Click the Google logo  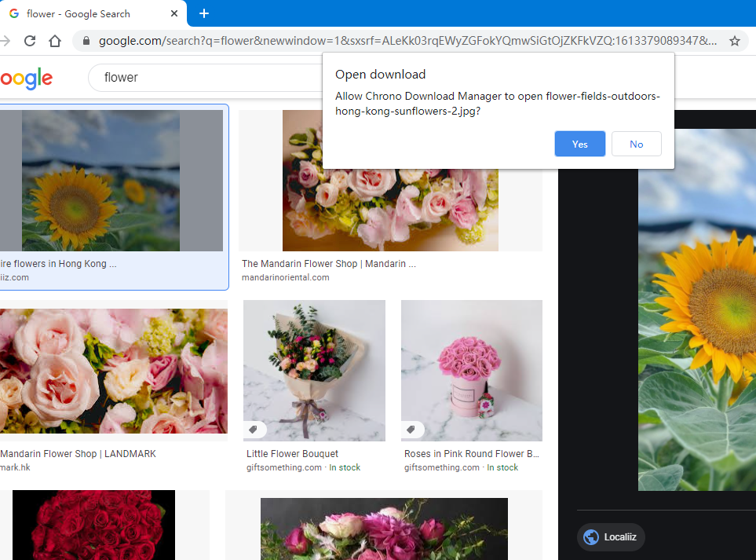26,78
